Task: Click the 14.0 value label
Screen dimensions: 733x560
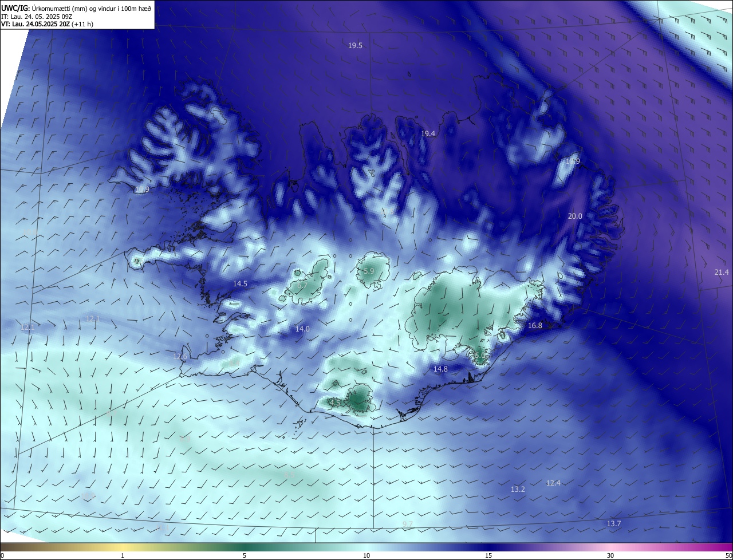Action: coord(302,329)
